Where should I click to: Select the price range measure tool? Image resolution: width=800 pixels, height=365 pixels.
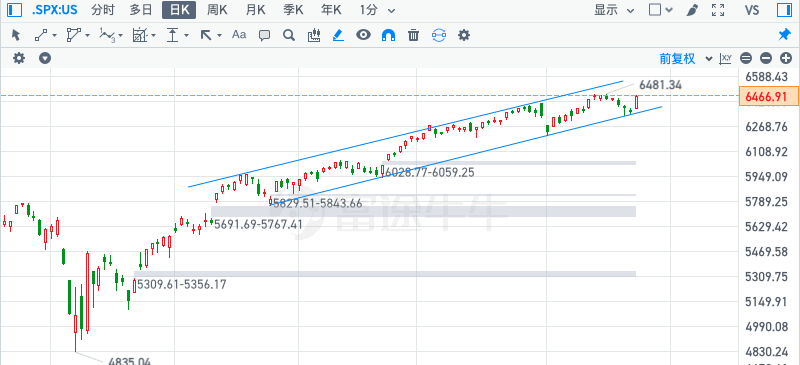[173, 35]
